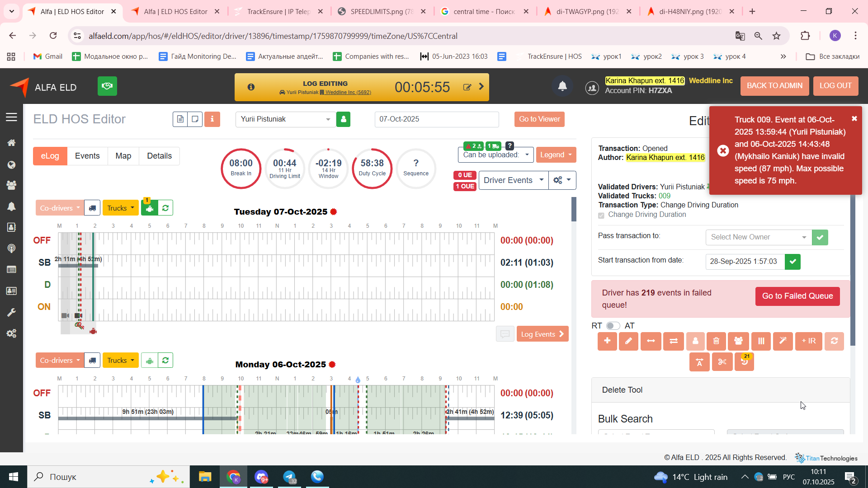Toggle the RT/AT switch
This screenshot has width=868, height=488.
pyautogui.click(x=613, y=326)
